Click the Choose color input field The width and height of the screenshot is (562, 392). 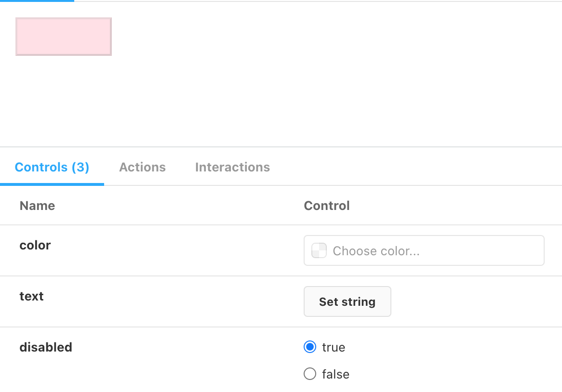pos(424,250)
